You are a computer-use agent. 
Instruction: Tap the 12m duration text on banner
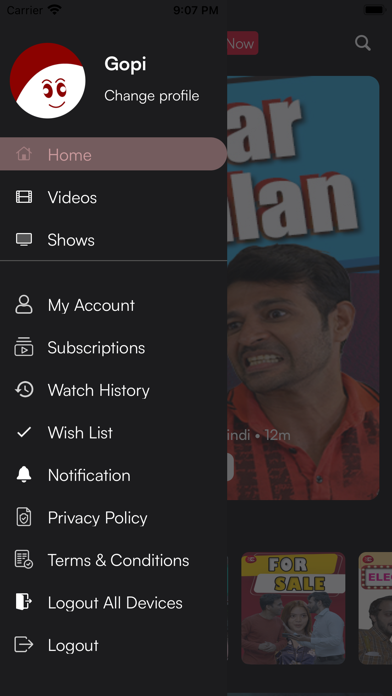point(277,435)
